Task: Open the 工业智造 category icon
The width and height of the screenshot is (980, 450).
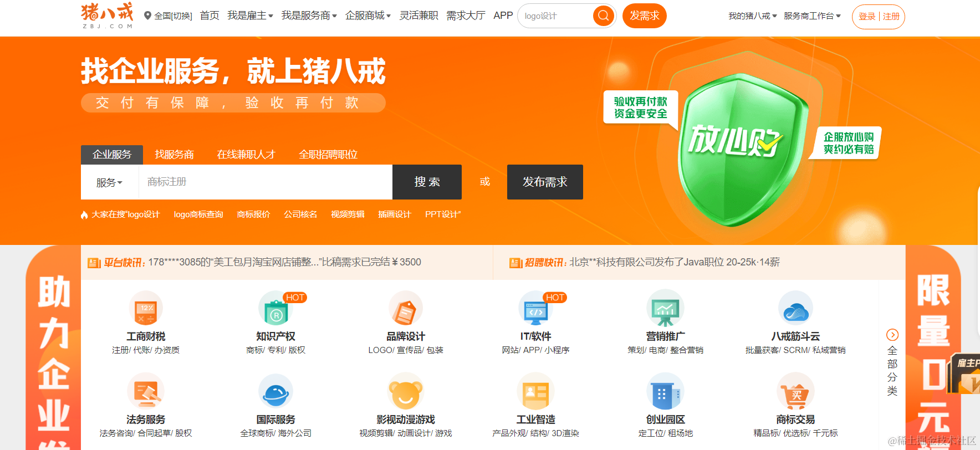Action: 535,391
